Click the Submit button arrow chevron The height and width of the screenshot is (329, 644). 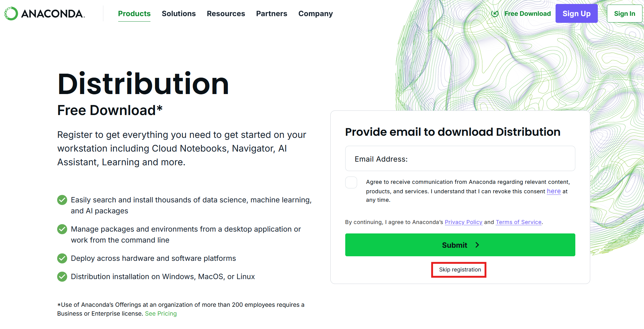(477, 245)
